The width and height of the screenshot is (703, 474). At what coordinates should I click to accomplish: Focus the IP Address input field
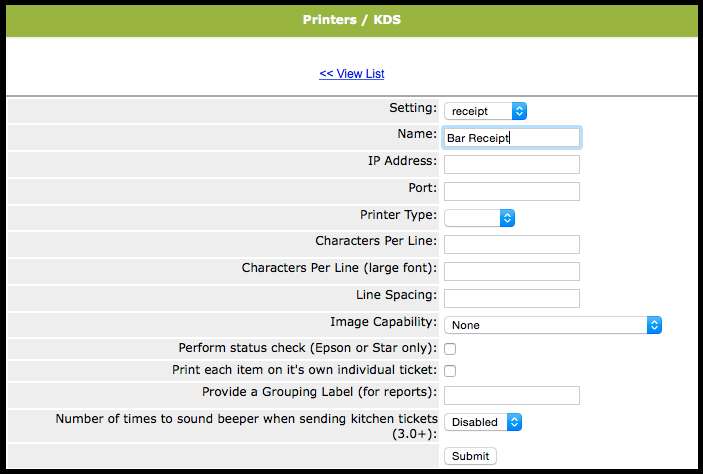[512, 164]
